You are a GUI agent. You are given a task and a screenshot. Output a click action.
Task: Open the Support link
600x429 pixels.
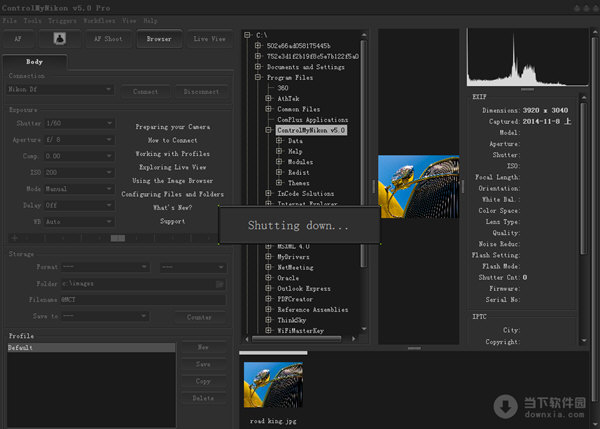tap(173, 221)
